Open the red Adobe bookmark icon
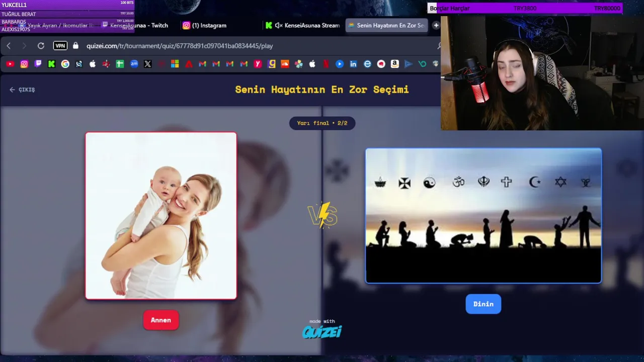The height and width of the screenshot is (362, 644). click(189, 64)
